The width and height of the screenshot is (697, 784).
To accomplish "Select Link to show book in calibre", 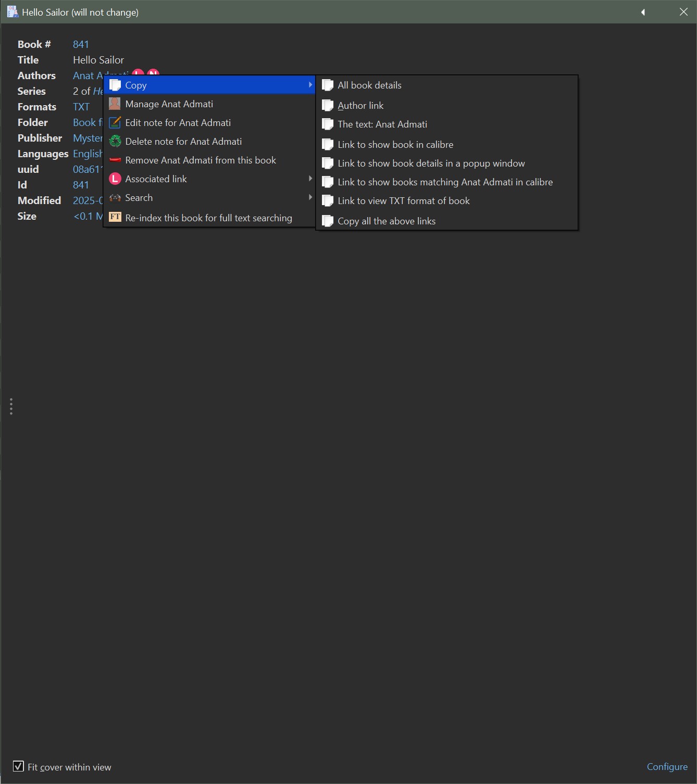I will tap(395, 145).
